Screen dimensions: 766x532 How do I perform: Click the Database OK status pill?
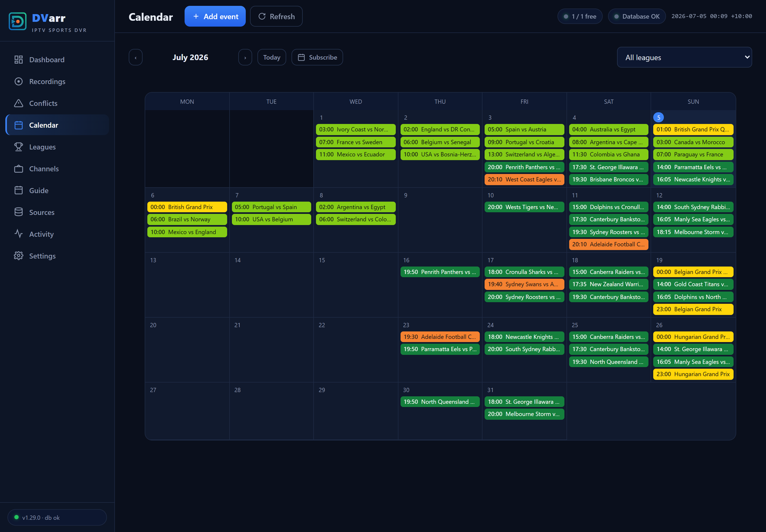[x=637, y=16]
